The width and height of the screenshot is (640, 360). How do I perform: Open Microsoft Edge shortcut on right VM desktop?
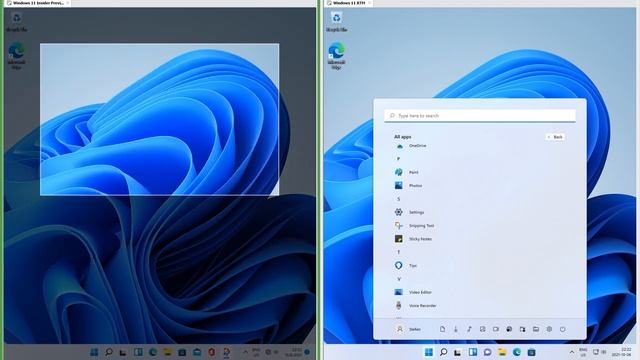coord(336,56)
